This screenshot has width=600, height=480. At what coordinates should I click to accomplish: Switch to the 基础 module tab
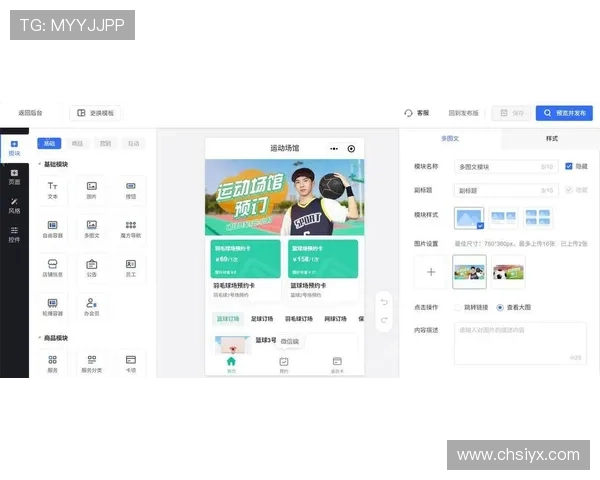click(49, 144)
